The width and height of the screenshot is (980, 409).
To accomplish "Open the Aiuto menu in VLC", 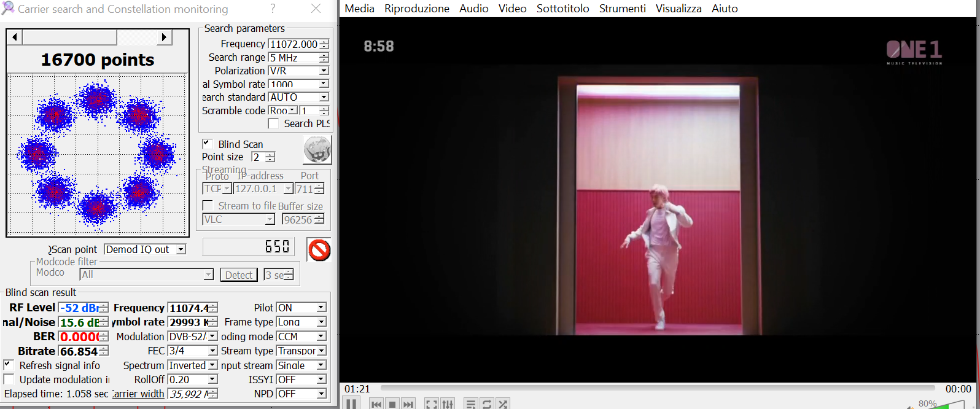I will (x=725, y=9).
